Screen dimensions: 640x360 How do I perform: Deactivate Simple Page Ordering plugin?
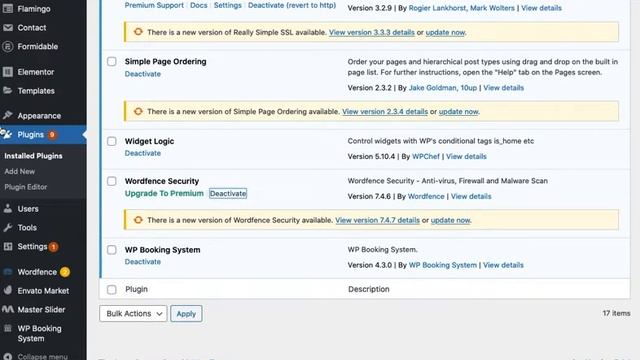142,74
